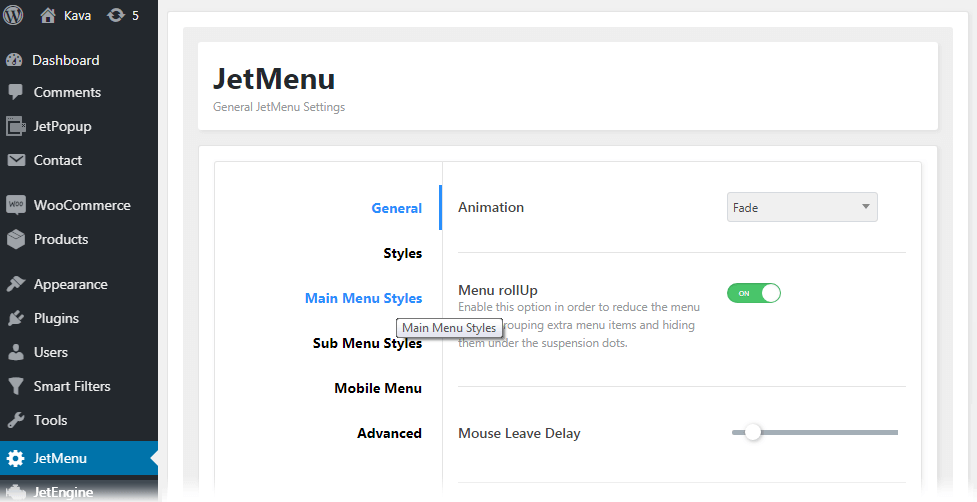Click the Tools wrench icon
Screen dimensions: 977x502
(x=16, y=420)
